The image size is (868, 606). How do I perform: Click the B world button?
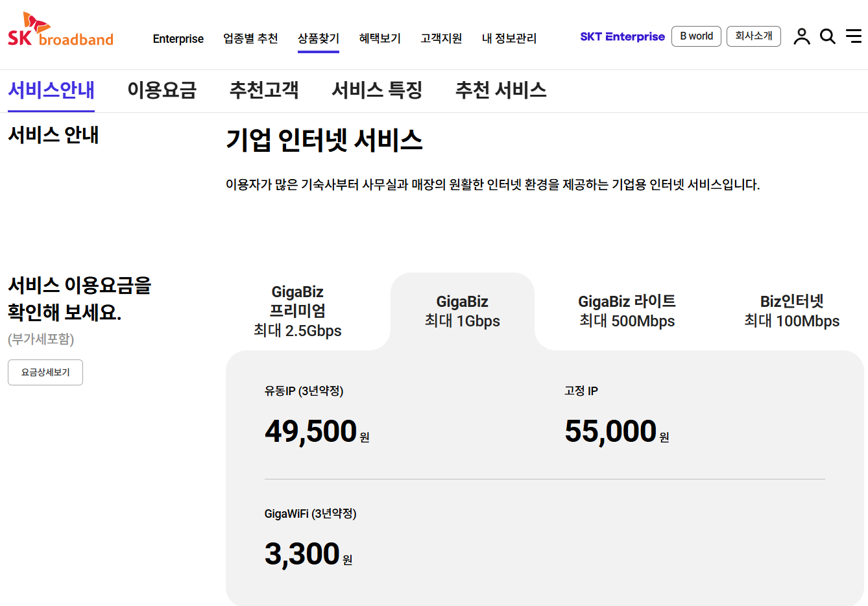[696, 36]
